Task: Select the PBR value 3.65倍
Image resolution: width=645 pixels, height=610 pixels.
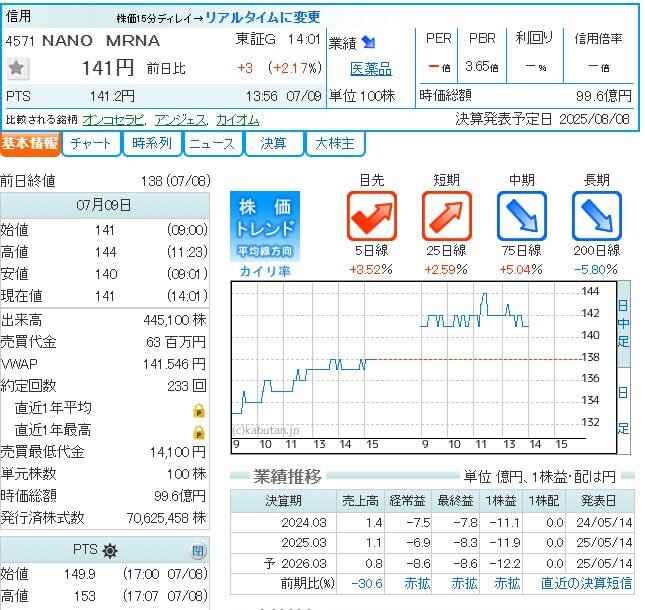Action: click(x=482, y=66)
